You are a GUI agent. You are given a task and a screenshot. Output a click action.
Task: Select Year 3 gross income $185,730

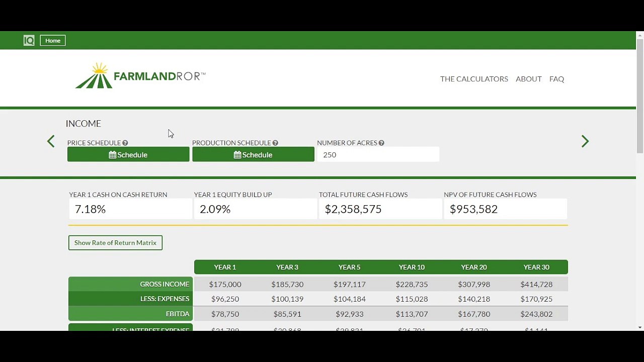(x=287, y=284)
